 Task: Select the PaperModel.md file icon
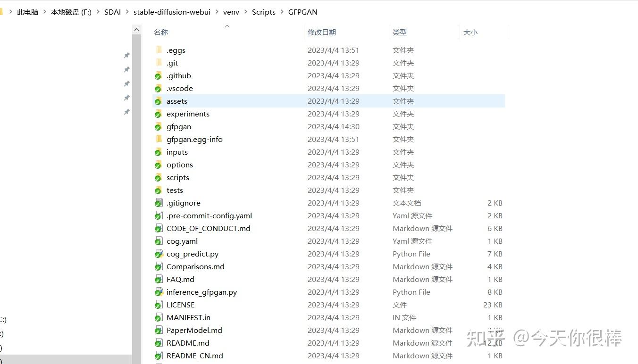coord(159,330)
